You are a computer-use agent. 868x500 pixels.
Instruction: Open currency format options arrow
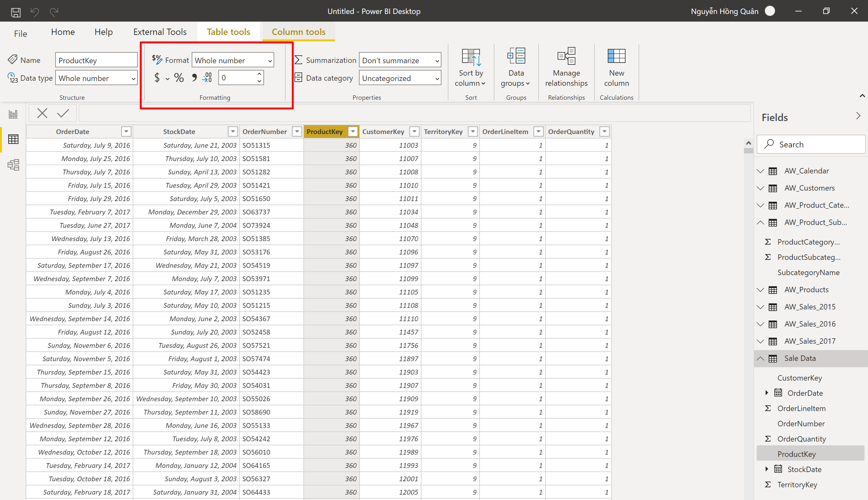point(168,79)
